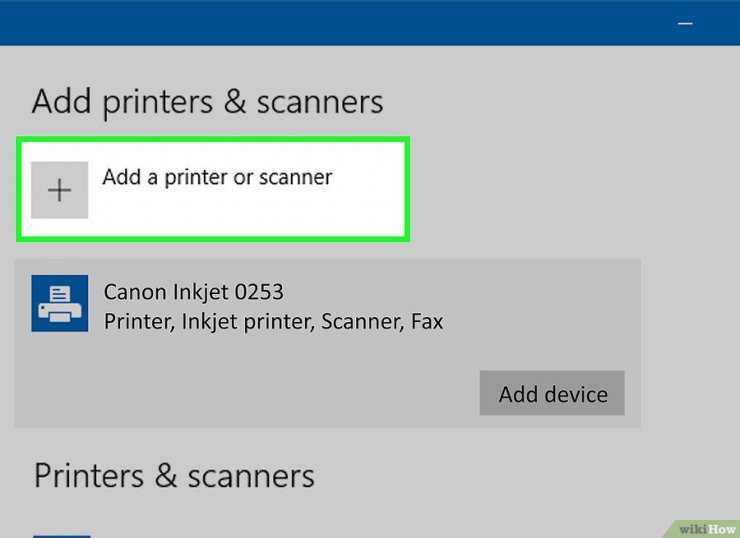The image size is (740, 538).
Task: Click the "Printers & scanners" section heading
Action: pos(174,475)
